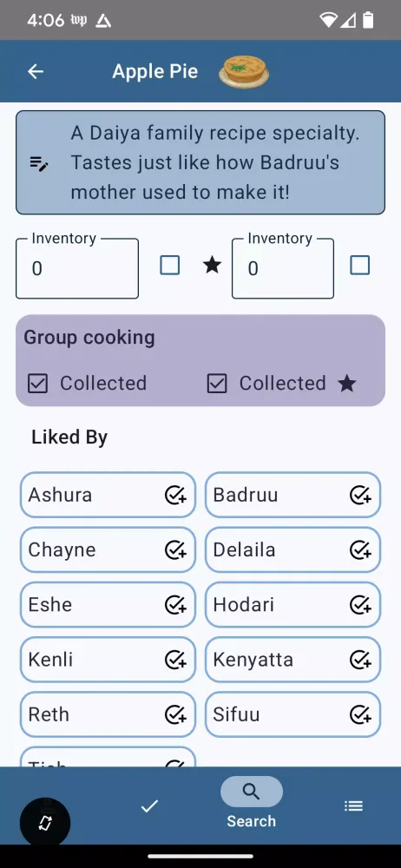Screen dimensions: 401x868
Task: Open the Apple Pie dish image
Action: click(244, 71)
